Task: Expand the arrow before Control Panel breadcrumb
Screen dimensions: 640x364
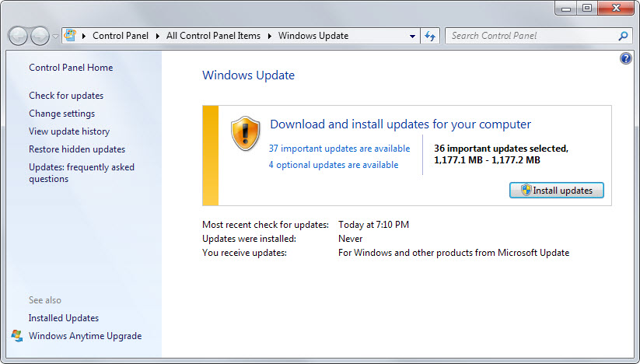Action: click(84, 36)
